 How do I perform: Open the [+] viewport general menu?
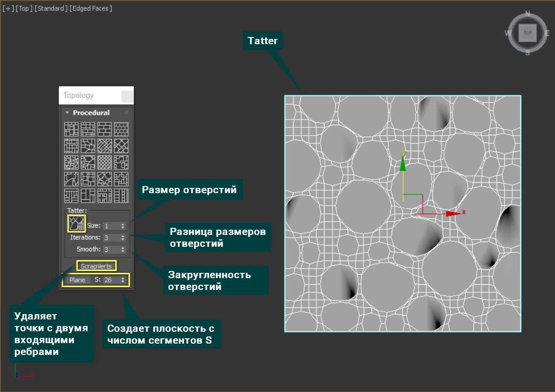click(x=8, y=9)
